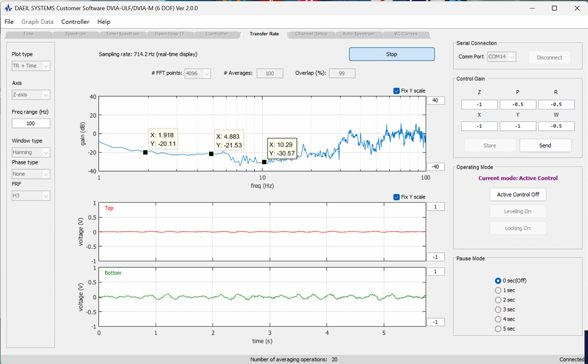This screenshot has width=588, height=364.
Task: Open the Phase type dropdown
Action: coord(31,174)
